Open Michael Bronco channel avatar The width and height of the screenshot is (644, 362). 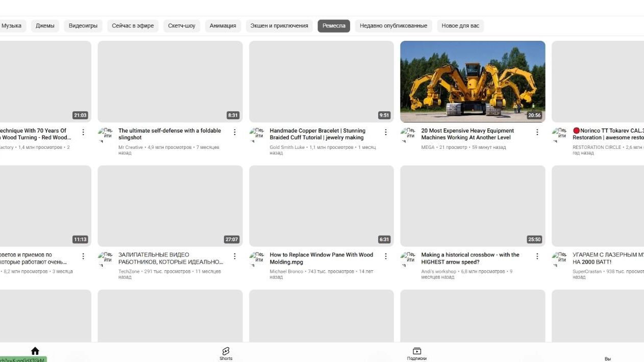tap(257, 259)
